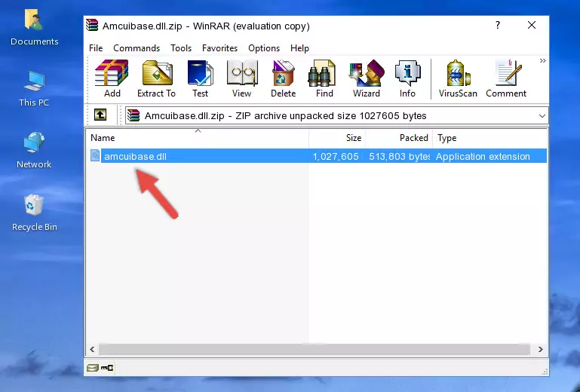Select the Network desktop icon
Image resolution: width=580 pixels, height=392 pixels.
(34, 150)
